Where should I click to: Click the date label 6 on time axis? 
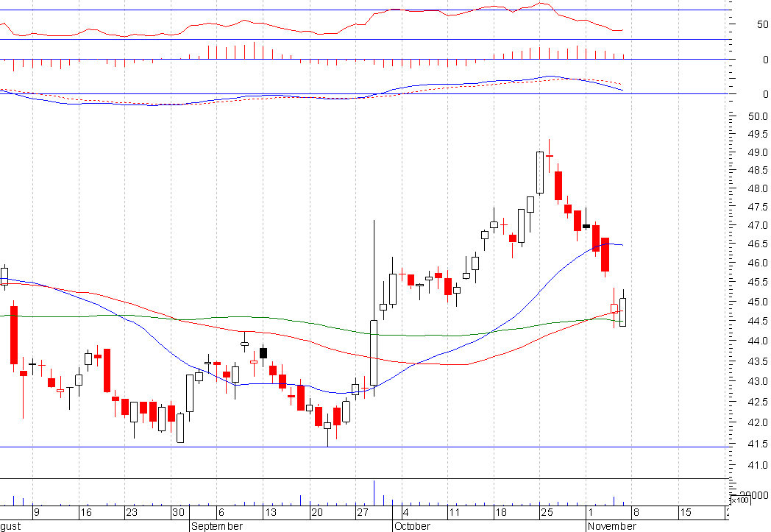click(221, 512)
